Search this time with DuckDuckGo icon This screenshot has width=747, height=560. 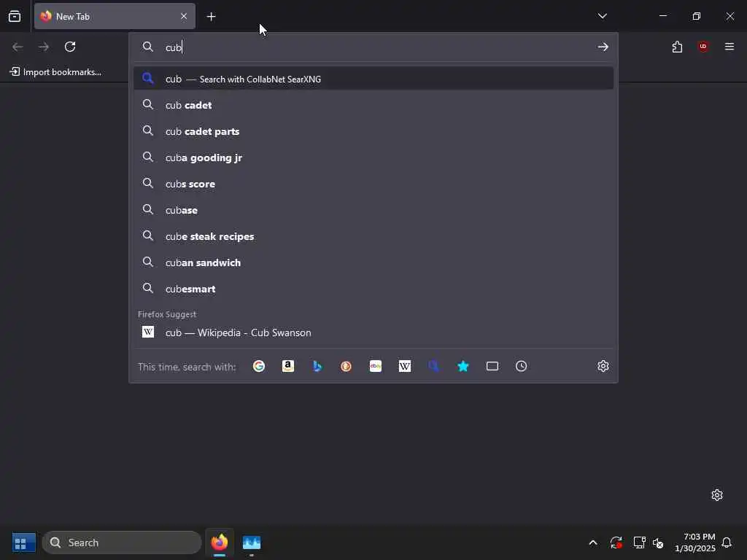click(x=347, y=366)
